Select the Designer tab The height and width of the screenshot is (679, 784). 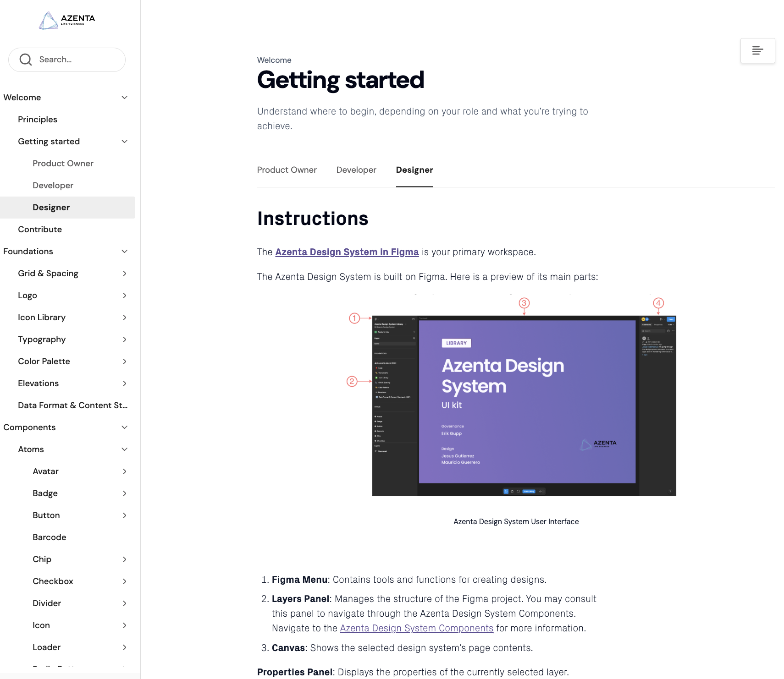coord(414,170)
